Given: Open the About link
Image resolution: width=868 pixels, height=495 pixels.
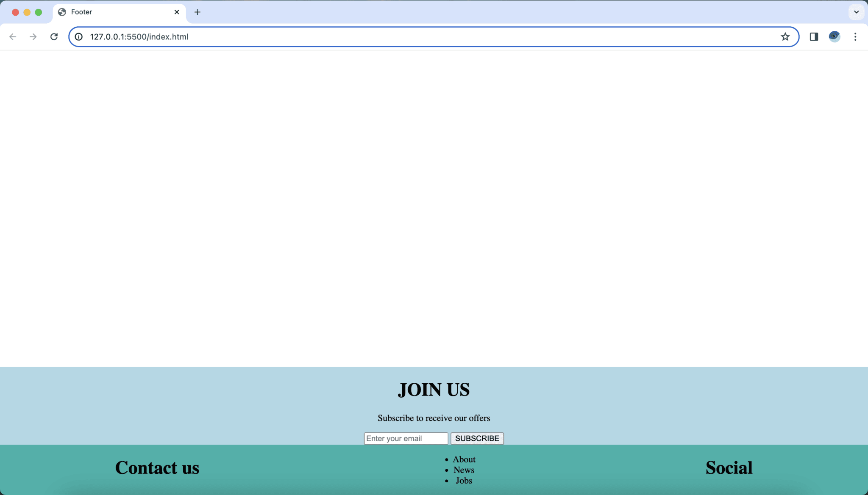Looking at the screenshot, I should 464,459.
